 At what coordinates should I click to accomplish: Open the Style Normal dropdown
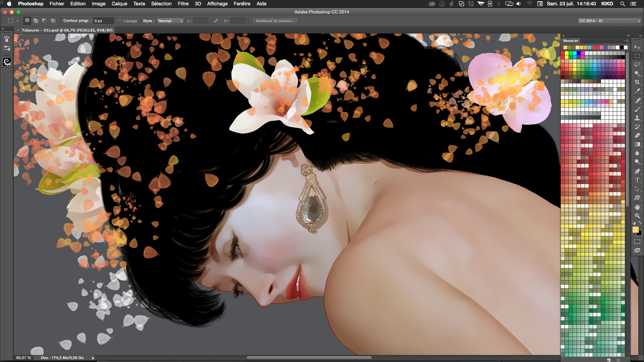[170, 21]
